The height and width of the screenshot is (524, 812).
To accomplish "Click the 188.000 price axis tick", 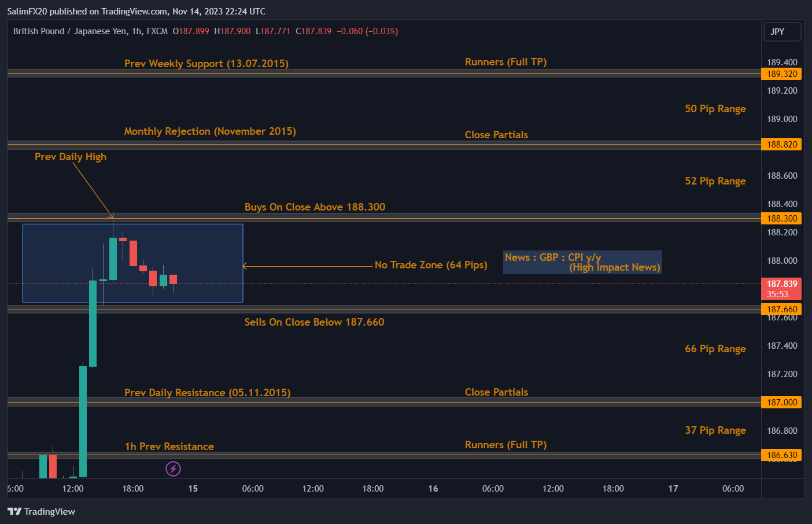I will pos(782,261).
